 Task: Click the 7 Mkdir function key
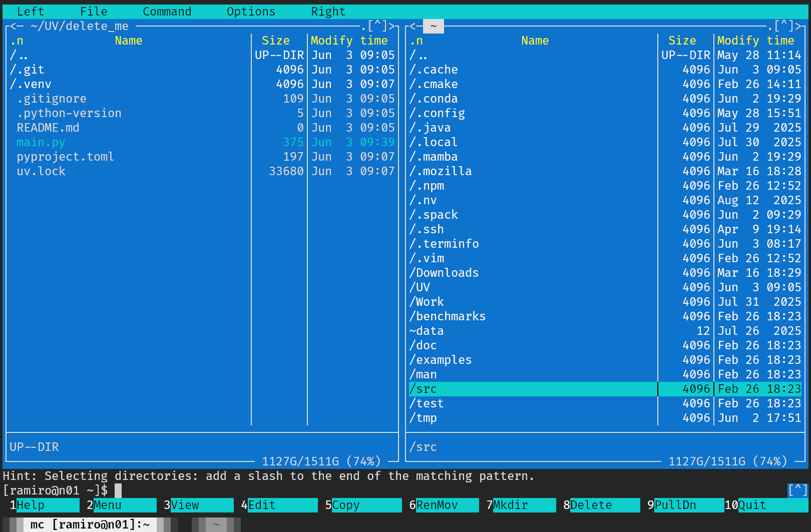coord(521,505)
